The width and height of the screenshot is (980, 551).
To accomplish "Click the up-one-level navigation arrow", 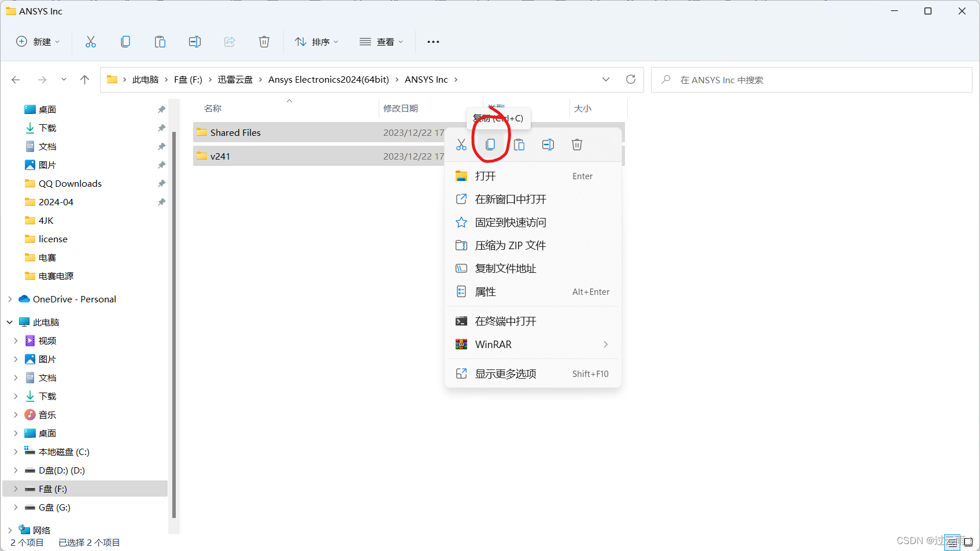I will tap(84, 79).
